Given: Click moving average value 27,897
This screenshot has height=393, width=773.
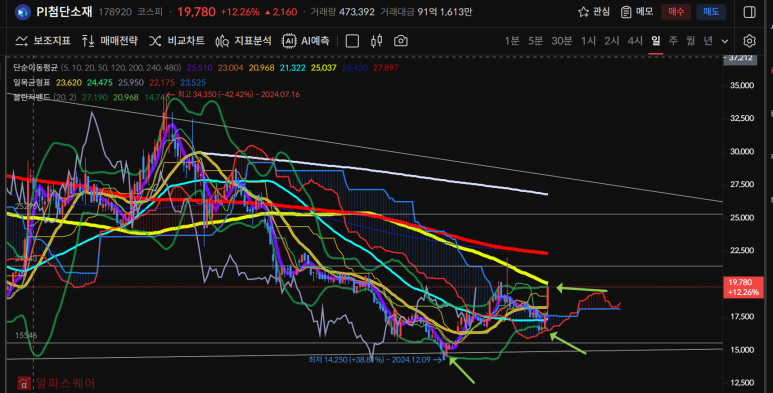Looking at the screenshot, I should (x=386, y=68).
